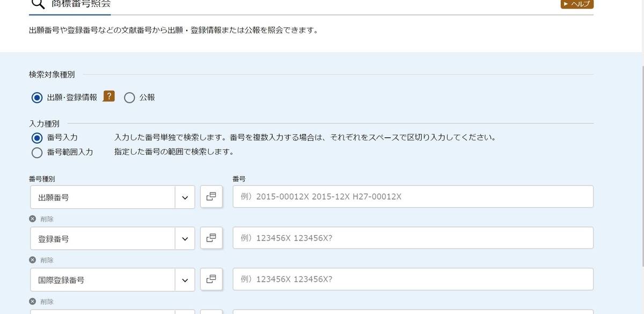Click the 検索対象種別 section label
644x314 pixels.
pyautogui.click(x=52, y=75)
